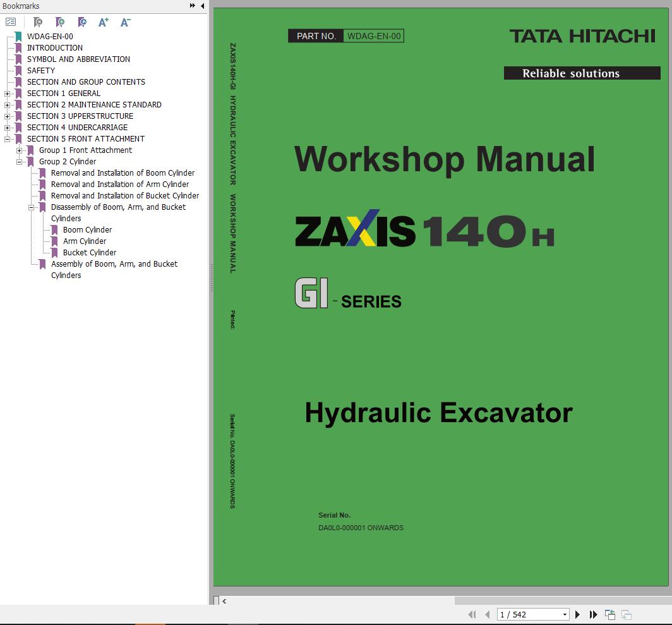Click the Hydraulic Excavator heading

pyautogui.click(x=438, y=413)
